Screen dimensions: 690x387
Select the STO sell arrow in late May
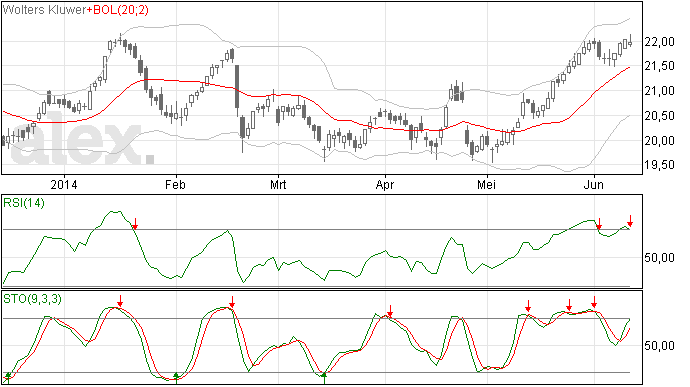pos(569,305)
